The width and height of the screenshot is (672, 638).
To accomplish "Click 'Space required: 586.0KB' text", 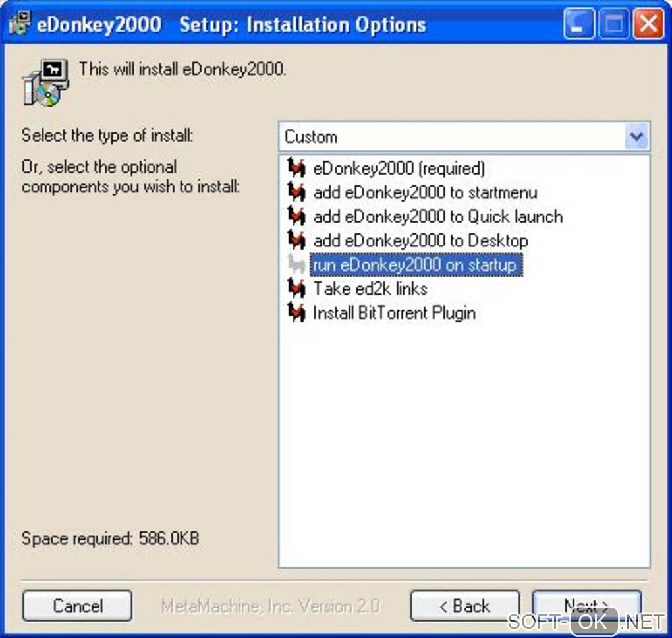I will 111,538.
